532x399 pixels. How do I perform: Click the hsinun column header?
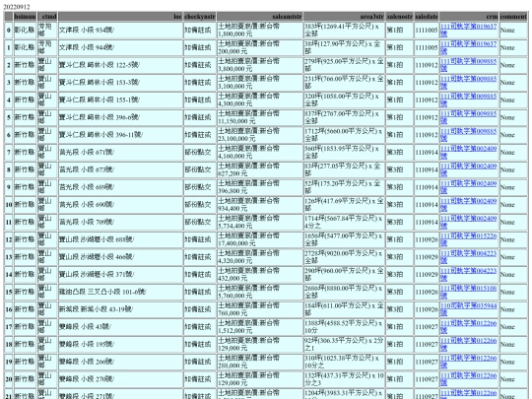point(25,17)
